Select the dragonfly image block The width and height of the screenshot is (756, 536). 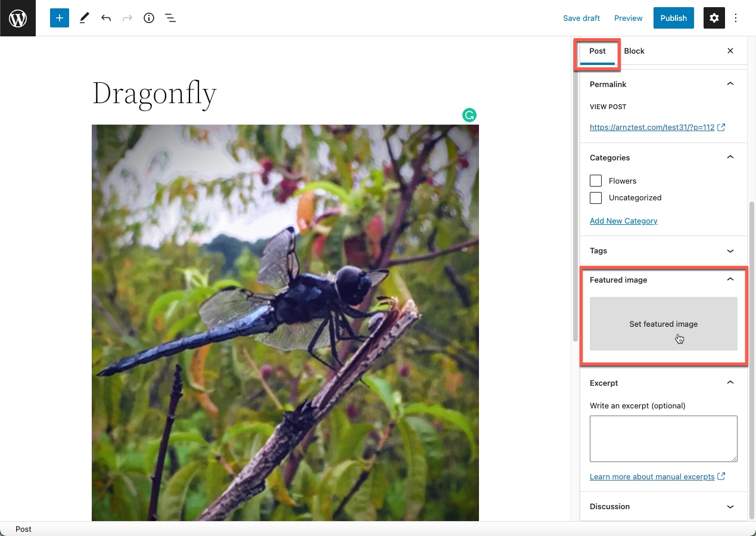(x=285, y=323)
